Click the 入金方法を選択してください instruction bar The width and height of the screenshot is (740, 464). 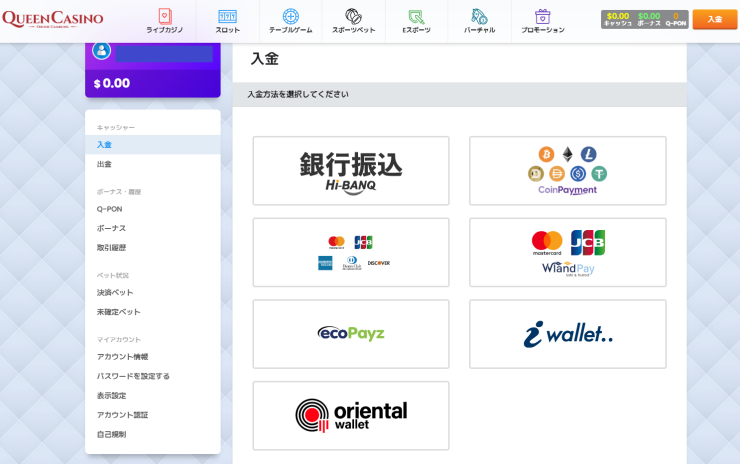tap(460, 94)
